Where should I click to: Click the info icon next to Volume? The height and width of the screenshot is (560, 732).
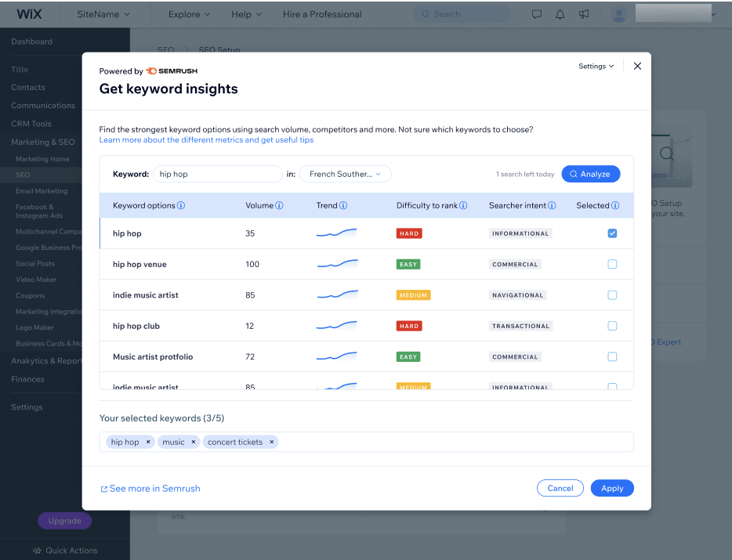(x=280, y=206)
